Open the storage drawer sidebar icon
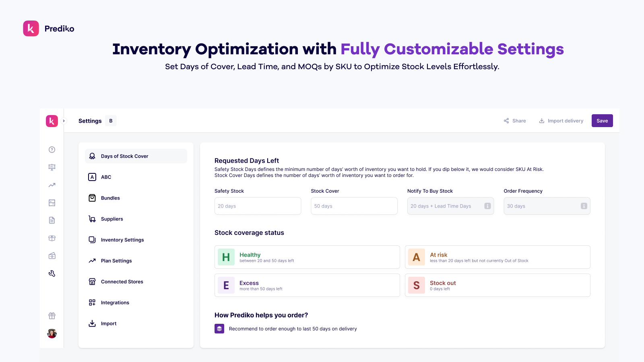Screen dimensions: 644x362 point(52,203)
